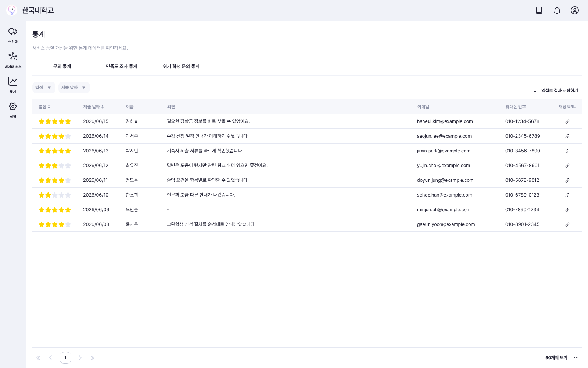Click 엑셀로 결과 저장하기 button text
The width and height of the screenshot is (588, 368).
pyautogui.click(x=560, y=91)
